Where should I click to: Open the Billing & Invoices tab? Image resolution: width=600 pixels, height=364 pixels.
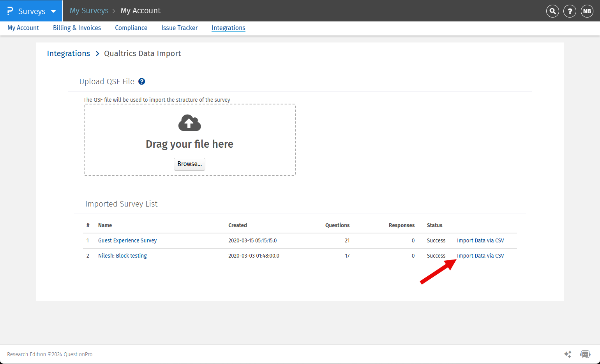77,28
